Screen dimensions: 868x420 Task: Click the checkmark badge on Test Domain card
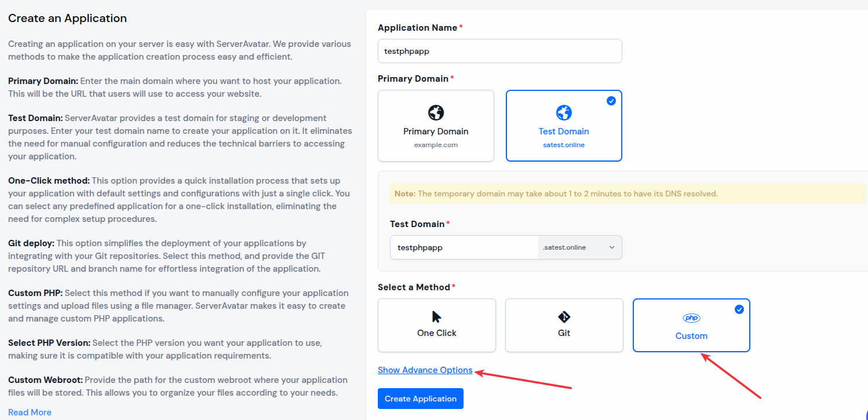pos(611,101)
